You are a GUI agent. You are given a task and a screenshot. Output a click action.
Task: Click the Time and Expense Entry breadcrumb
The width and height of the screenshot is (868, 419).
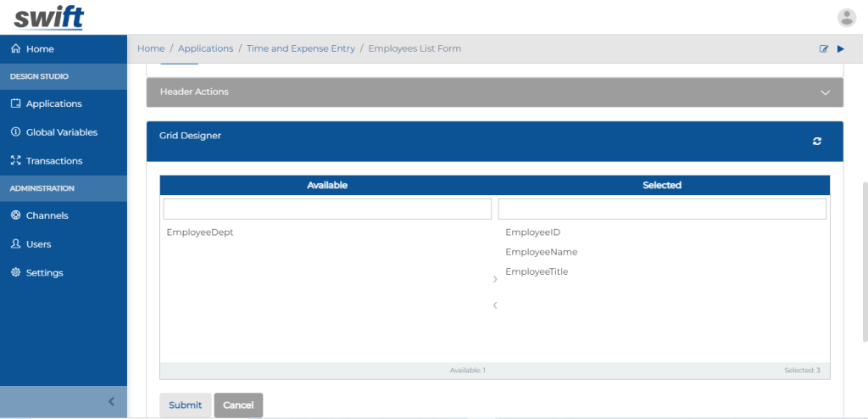pos(300,49)
